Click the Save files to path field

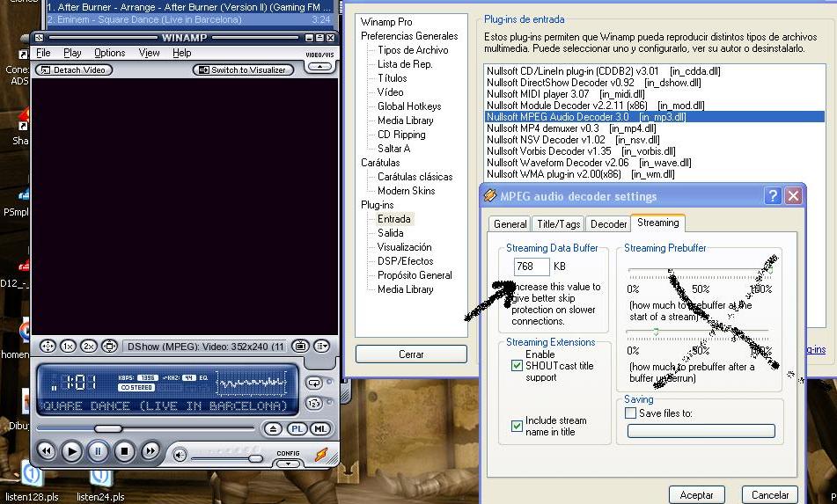[701, 431]
